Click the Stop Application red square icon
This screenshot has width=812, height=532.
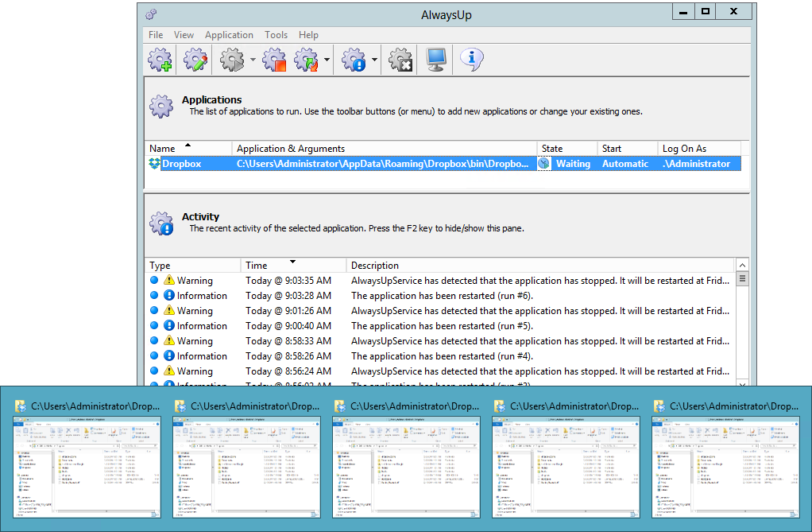(274, 60)
